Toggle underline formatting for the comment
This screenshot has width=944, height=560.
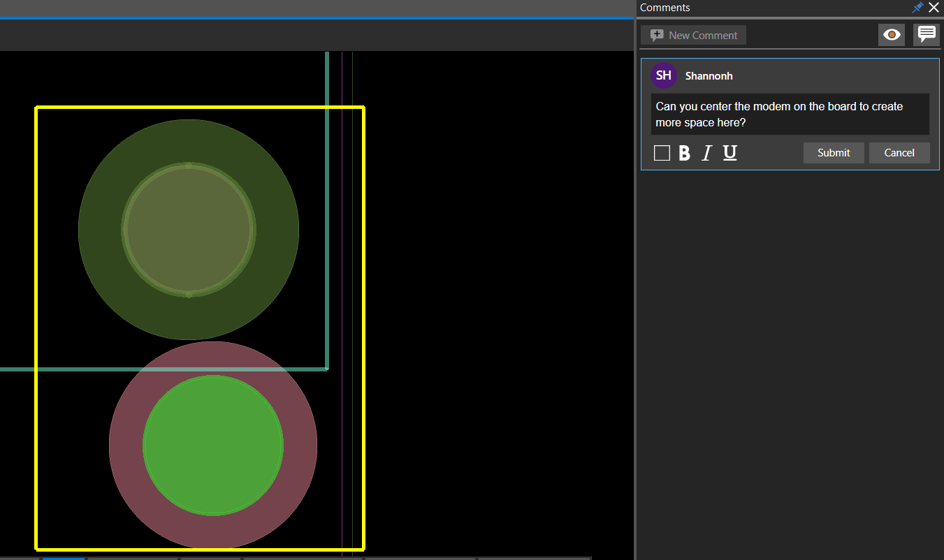(x=729, y=153)
